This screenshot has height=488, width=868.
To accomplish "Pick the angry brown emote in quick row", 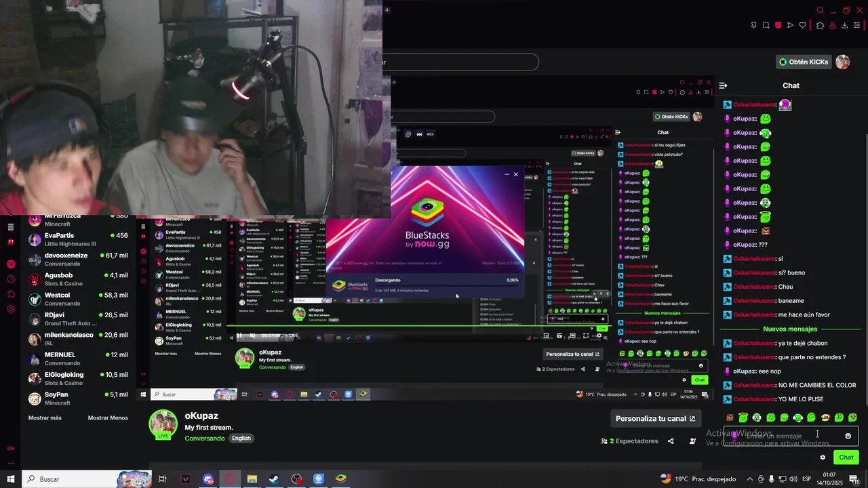I will 730,418.
